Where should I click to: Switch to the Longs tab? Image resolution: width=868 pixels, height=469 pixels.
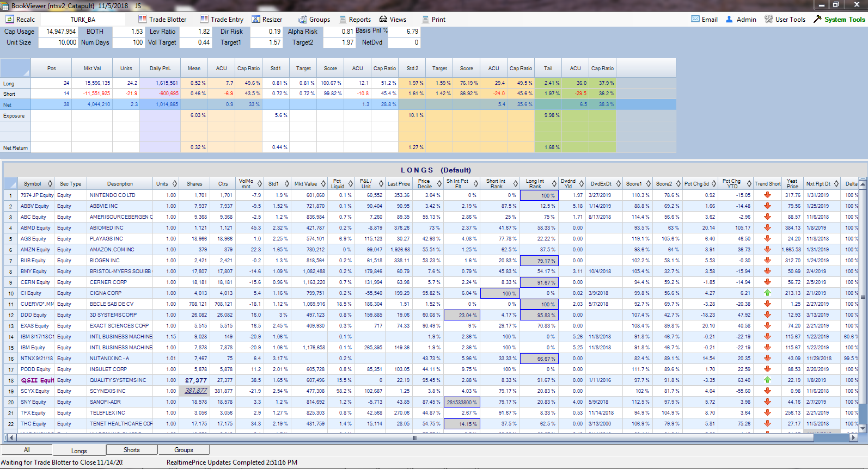pyautogui.click(x=79, y=451)
